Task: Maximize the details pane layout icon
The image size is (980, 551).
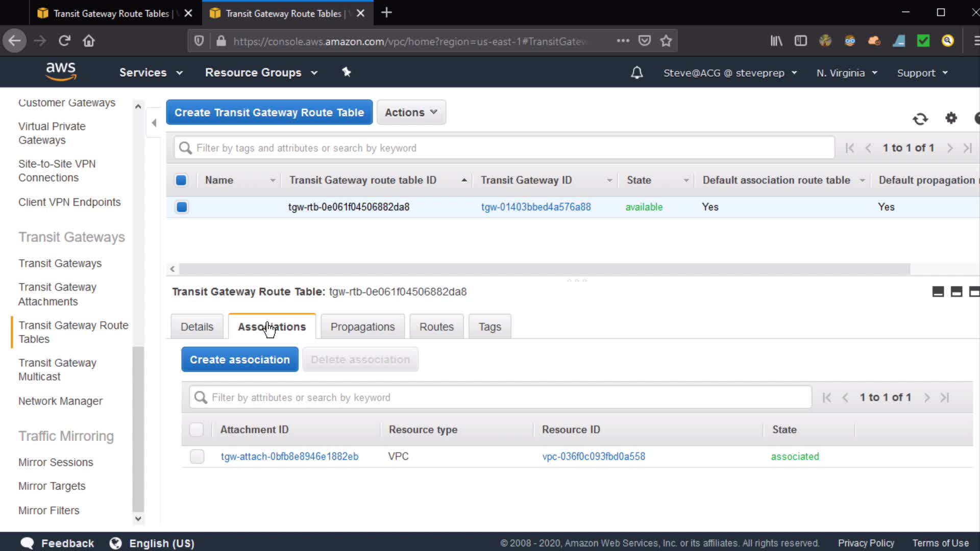Action: (x=974, y=292)
